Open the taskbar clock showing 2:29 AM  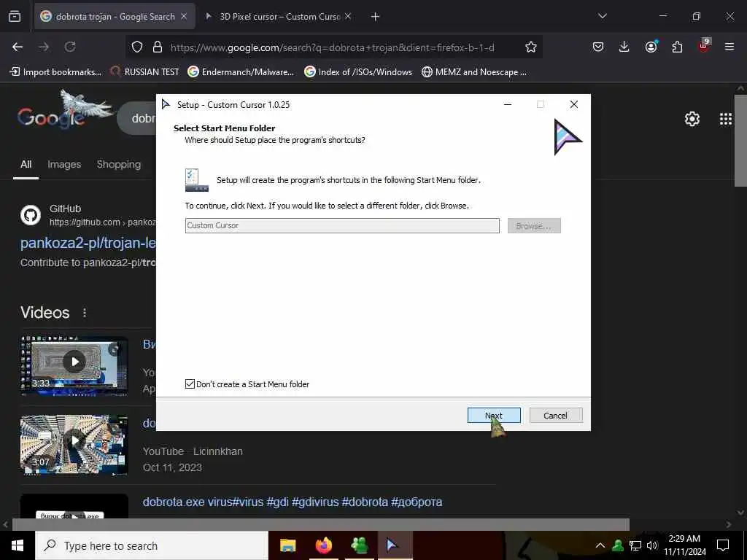click(685, 545)
